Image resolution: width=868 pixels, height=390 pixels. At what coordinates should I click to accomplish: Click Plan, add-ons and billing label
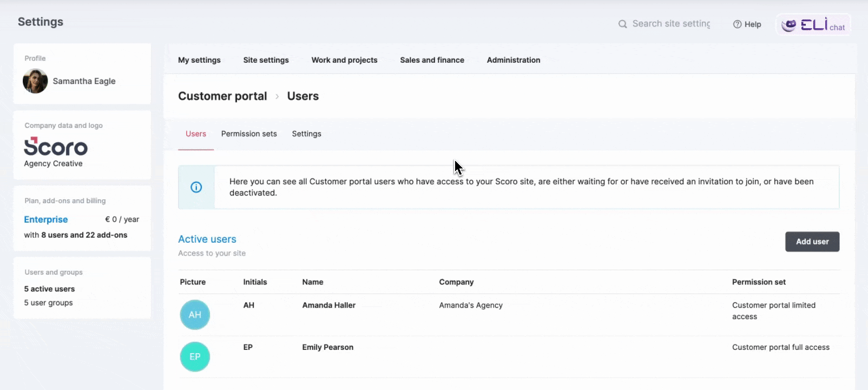[65, 200]
